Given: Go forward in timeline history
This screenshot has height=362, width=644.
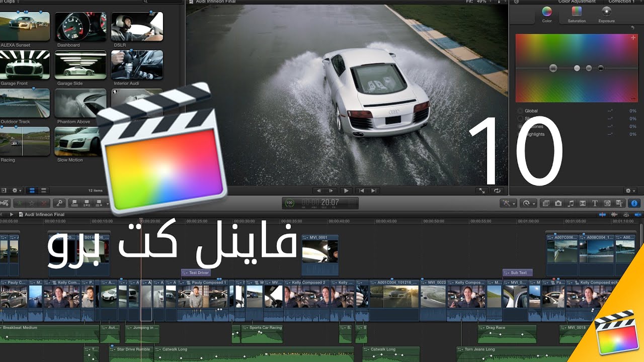Looking at the screenshot, I should (11, 214).
